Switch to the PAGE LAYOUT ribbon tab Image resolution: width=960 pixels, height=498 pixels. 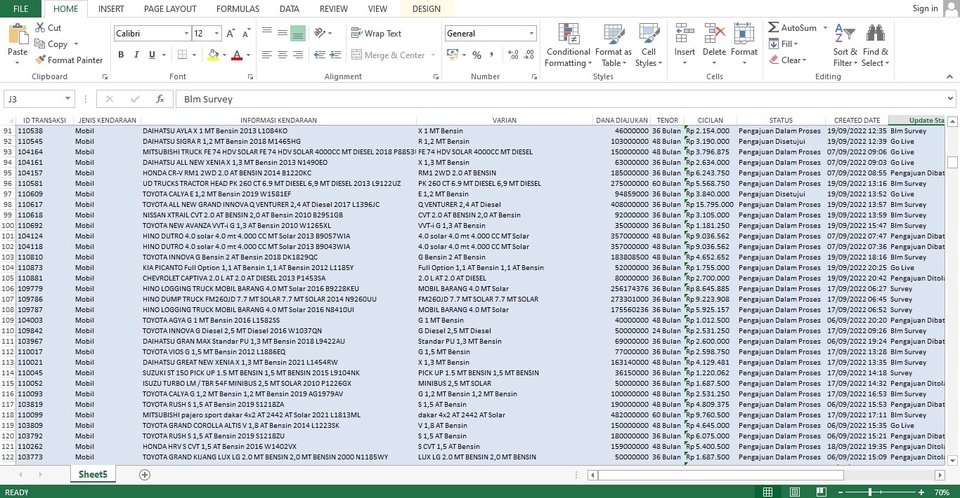(169, 8)
